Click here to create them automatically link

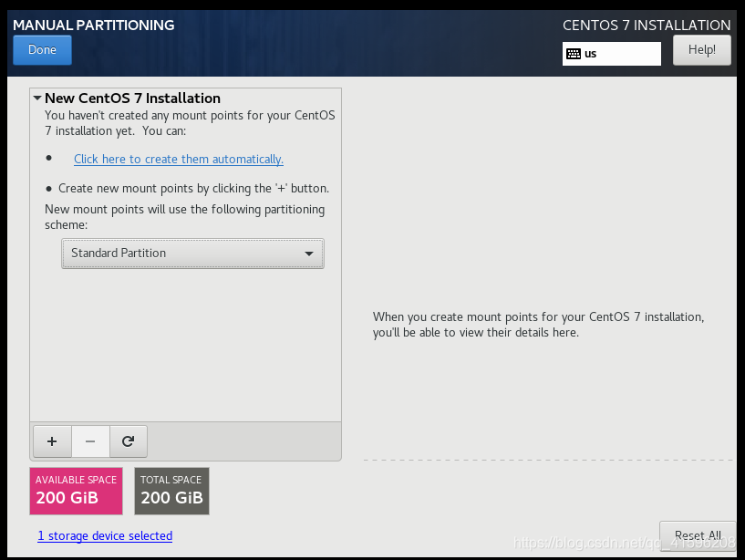(179, 159)
